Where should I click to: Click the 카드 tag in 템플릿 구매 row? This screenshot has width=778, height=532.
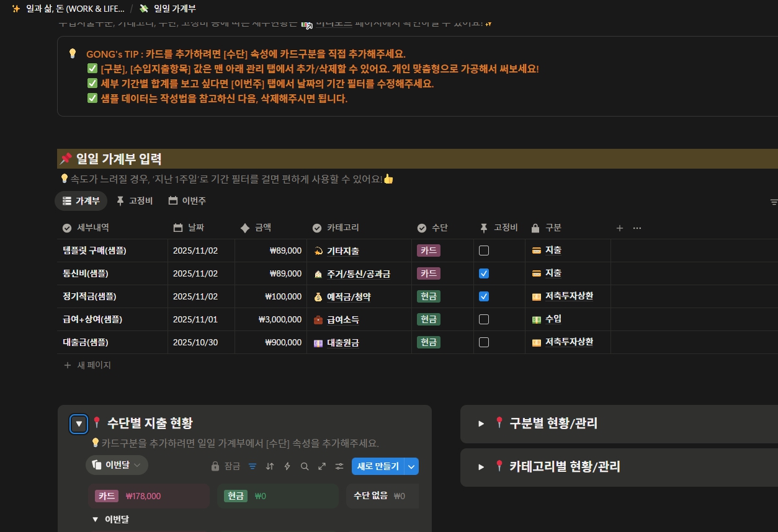point(429,250)
